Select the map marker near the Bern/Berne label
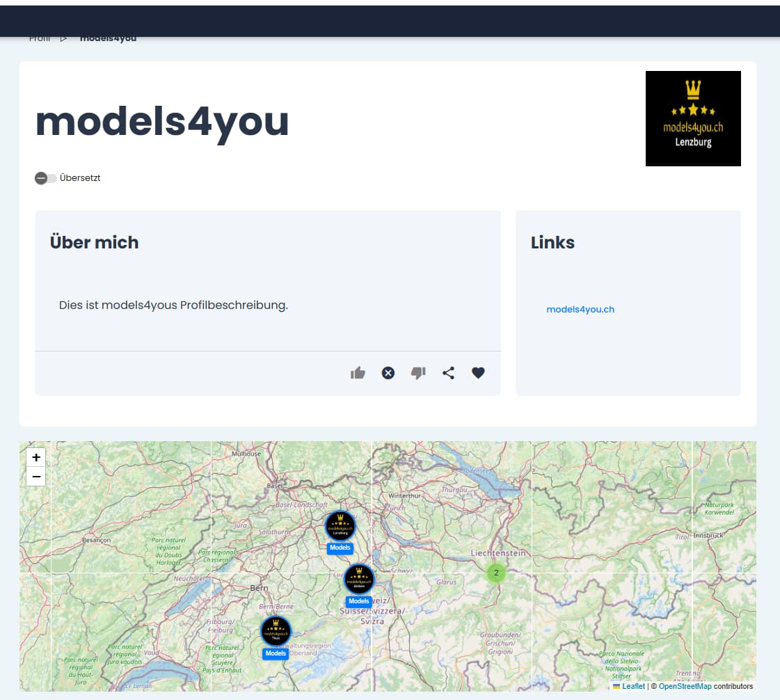Screen dimensions: 780x700 [276, 631]
